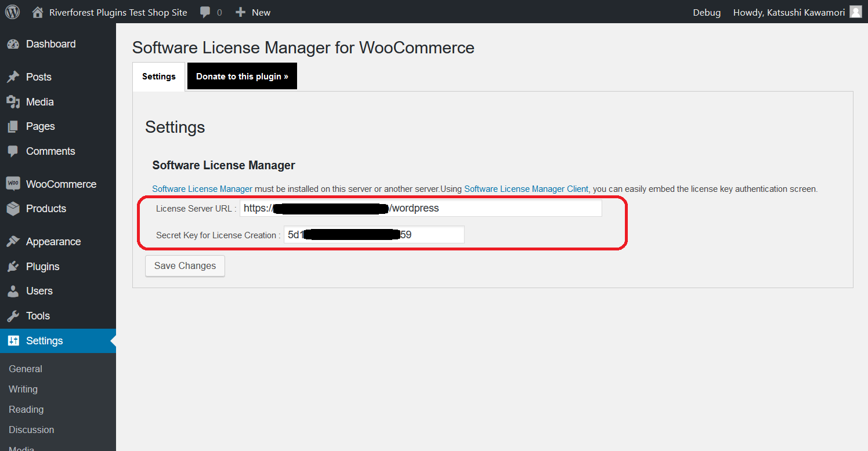Click the WordPress logo icon
The image size is (868, 451).
pos(12,12)
